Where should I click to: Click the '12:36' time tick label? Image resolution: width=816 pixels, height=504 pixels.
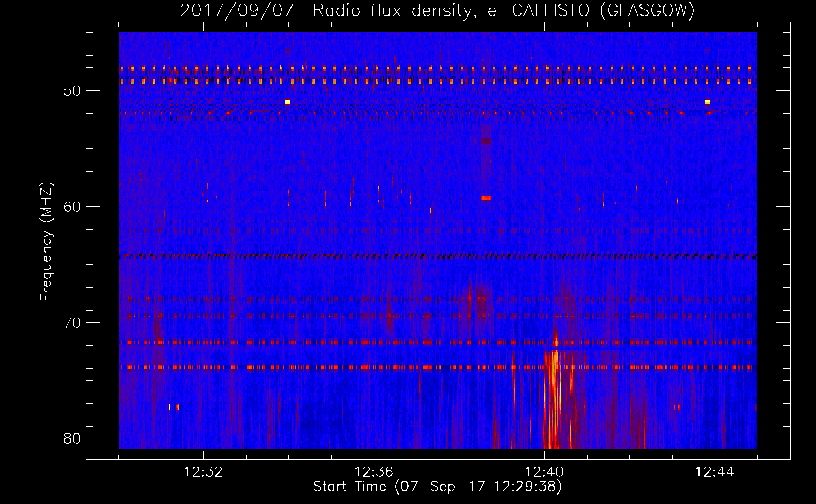coord(374,472)
